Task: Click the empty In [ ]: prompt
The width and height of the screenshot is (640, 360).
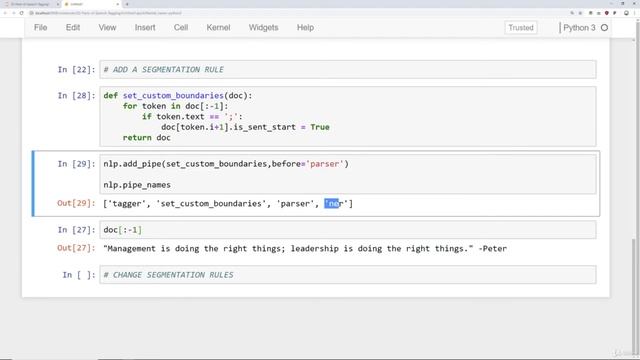Action: (x=78, y=275)
